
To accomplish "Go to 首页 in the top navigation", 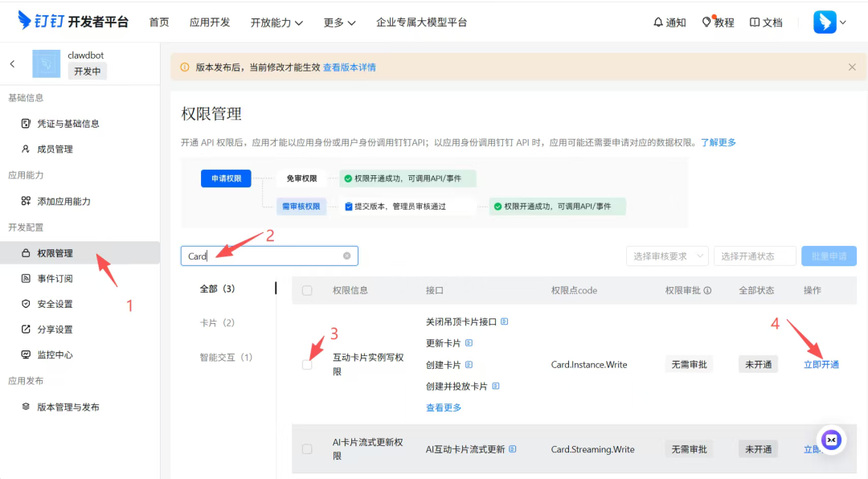I will 159,23.
